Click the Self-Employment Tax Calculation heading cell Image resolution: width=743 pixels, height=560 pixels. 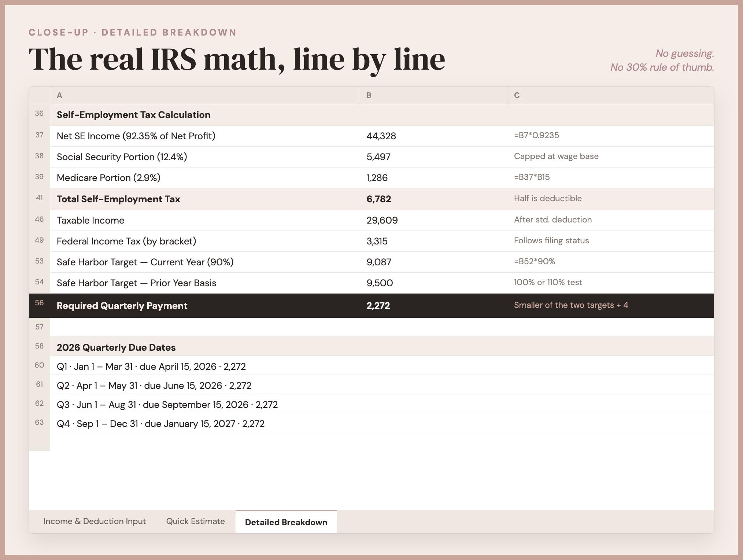point(205,115)
